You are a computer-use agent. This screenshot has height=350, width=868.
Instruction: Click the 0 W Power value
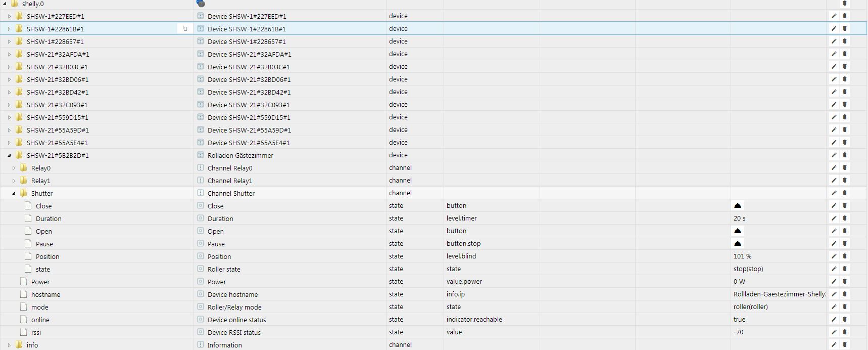tap(739, 282)
